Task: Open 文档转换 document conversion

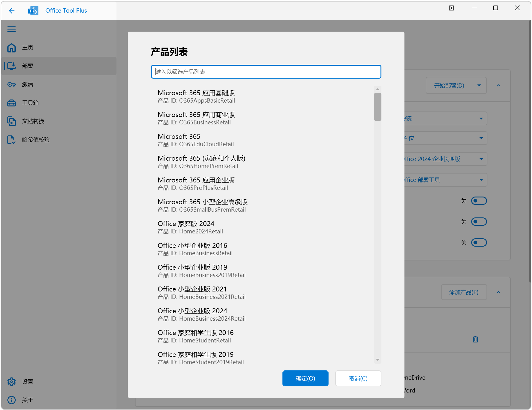Action: (x=59, y=121)
